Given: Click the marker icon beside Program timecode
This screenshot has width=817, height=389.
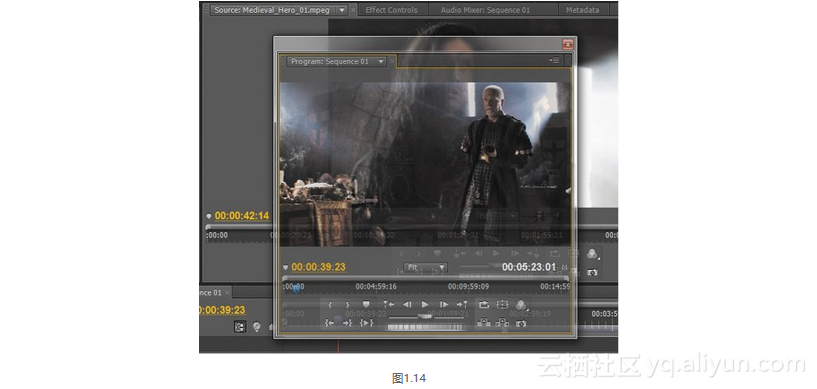Looking at the screenshot, I should click(x=285, y=268).
